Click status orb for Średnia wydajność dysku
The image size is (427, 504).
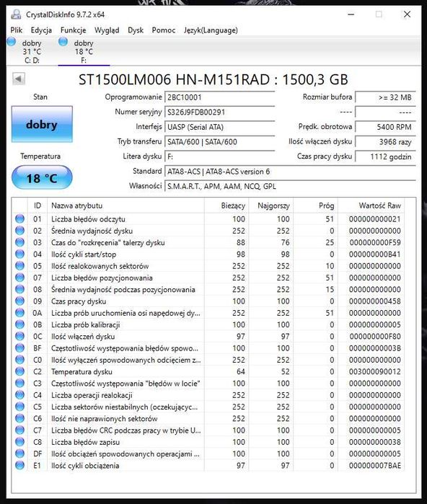[20, 231]
